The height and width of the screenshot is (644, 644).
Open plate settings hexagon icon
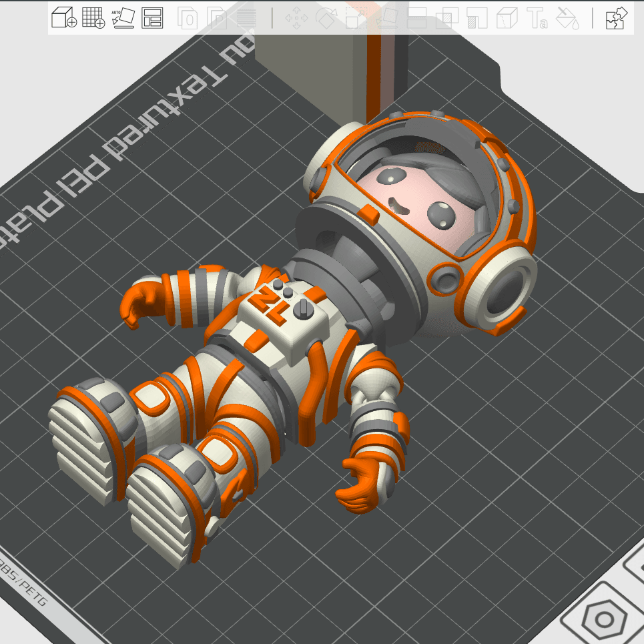(604, 619)
